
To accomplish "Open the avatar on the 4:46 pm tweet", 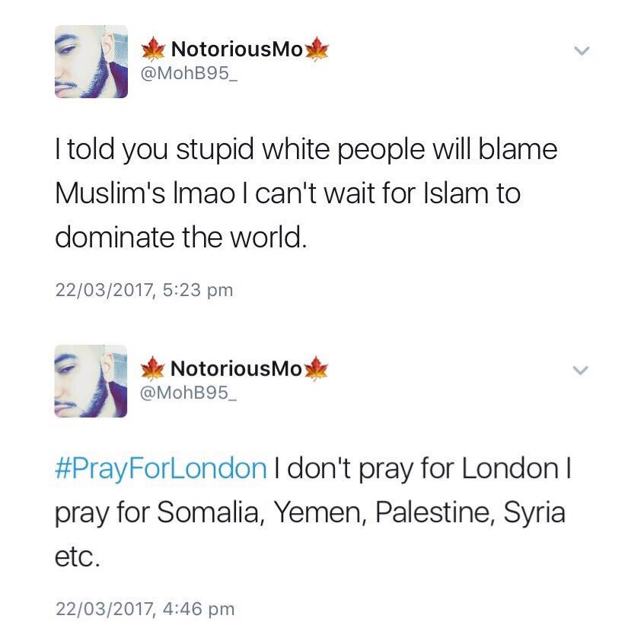I will 91,381.
